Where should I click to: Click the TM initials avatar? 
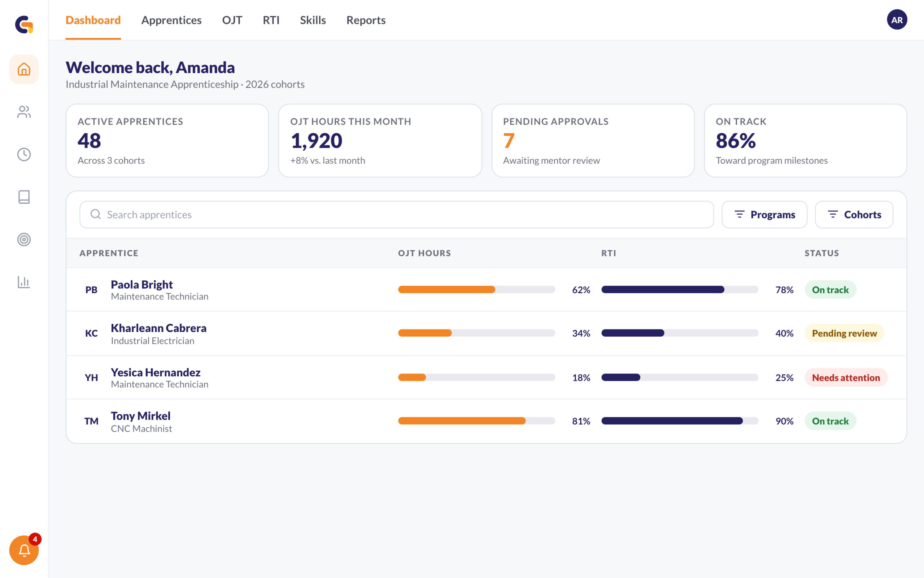[91, 421]
